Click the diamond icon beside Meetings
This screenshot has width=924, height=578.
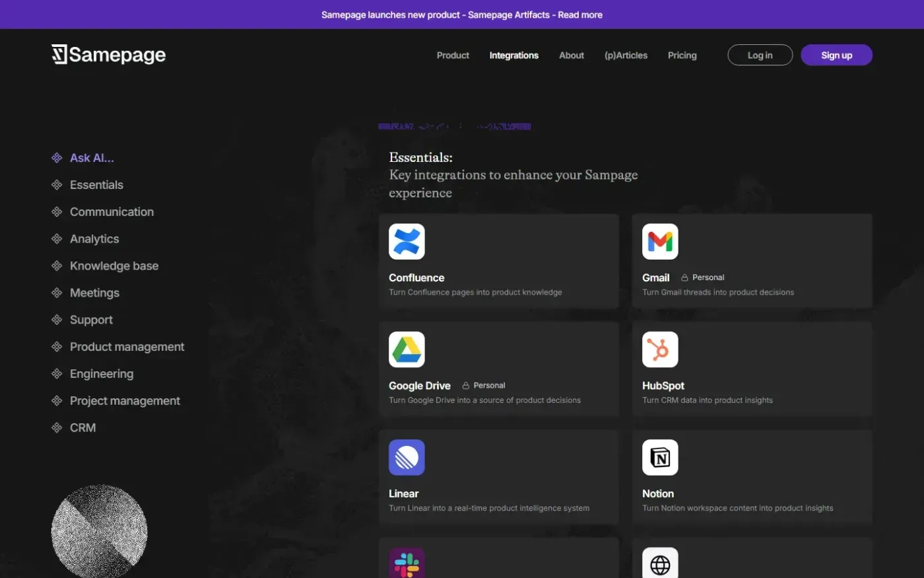[57, 293]
